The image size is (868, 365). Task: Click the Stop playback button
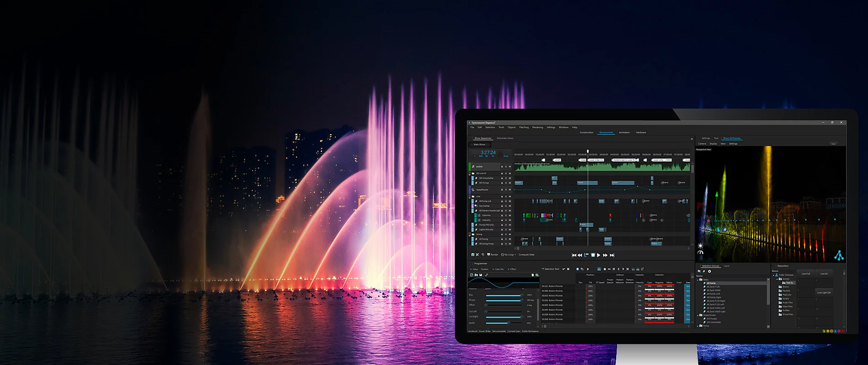[593, 255]
